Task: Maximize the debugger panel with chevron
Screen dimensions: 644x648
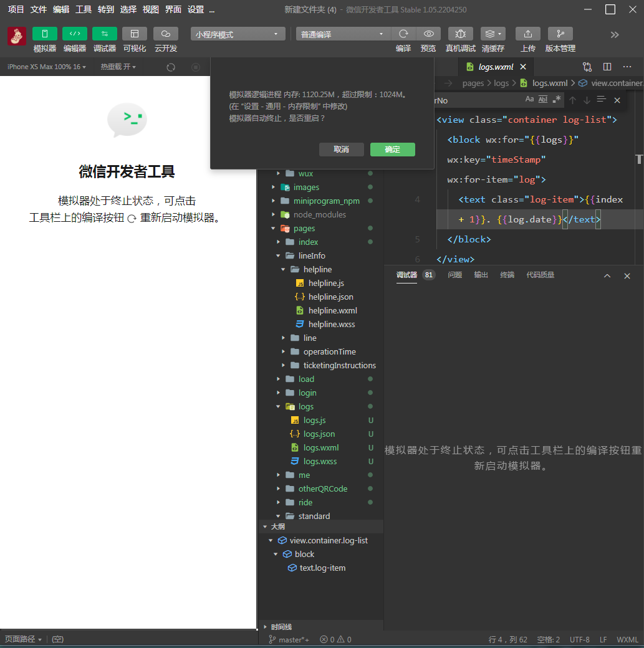Action: point(607,275)
